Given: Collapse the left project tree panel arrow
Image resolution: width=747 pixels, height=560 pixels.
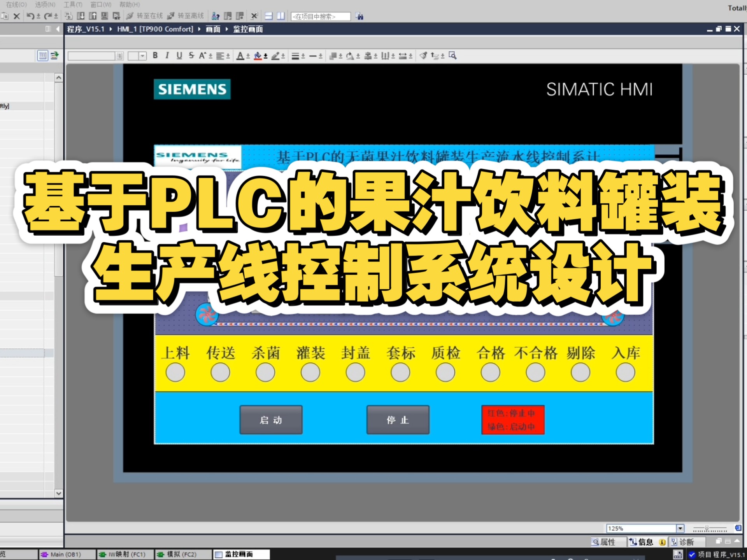Looking at the screenshot, I should (58, 29).
